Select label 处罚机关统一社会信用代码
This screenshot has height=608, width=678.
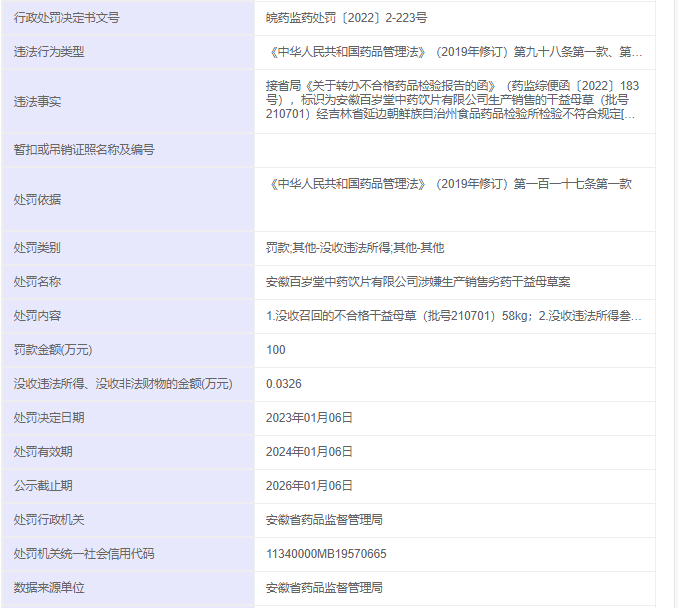point(84,554)
